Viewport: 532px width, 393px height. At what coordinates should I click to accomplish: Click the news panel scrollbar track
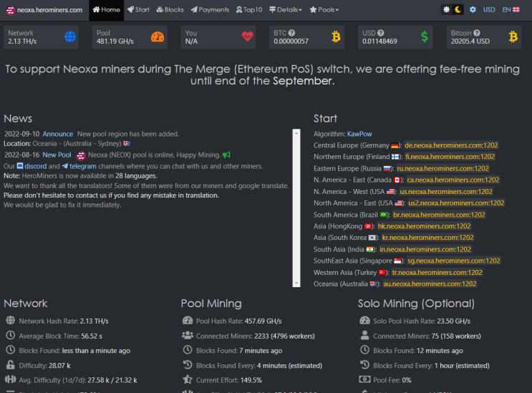[296, 208]
